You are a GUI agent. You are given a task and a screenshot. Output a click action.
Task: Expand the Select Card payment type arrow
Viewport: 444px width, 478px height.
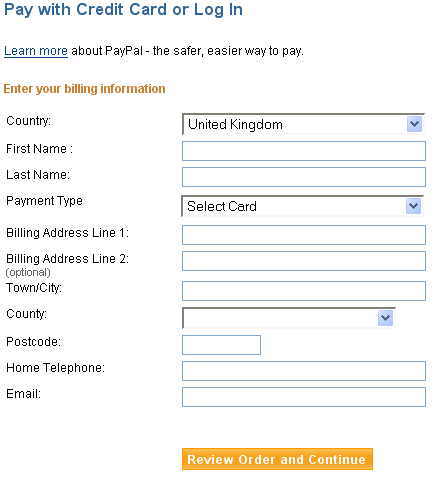tap(413, 206)
